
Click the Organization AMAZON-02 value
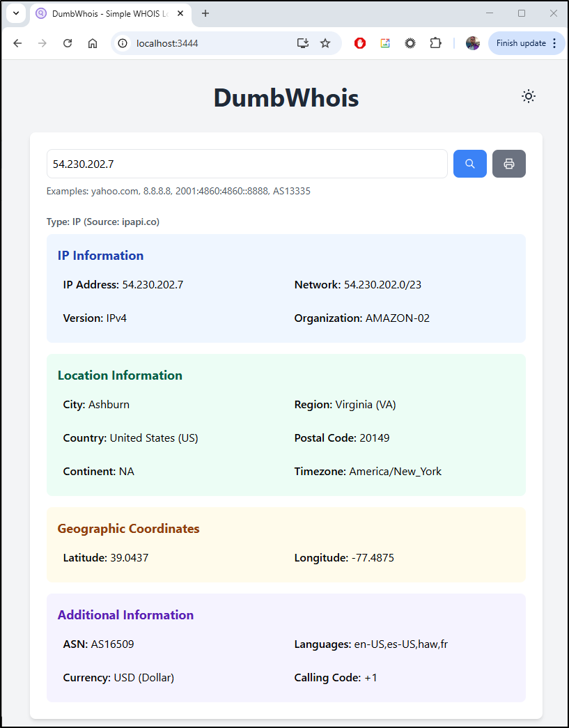pyautogui.click(x=398, y=318)
